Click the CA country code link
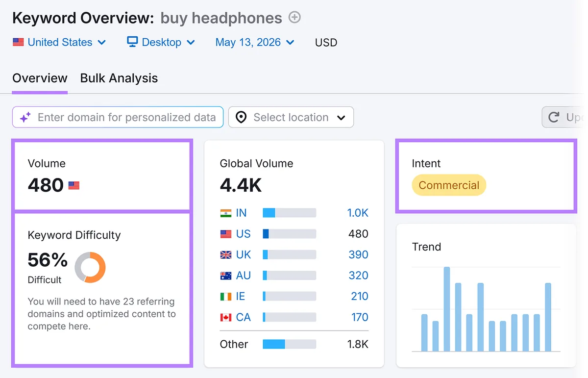This screenshot has height=378, width=588. tap(244, 317)
